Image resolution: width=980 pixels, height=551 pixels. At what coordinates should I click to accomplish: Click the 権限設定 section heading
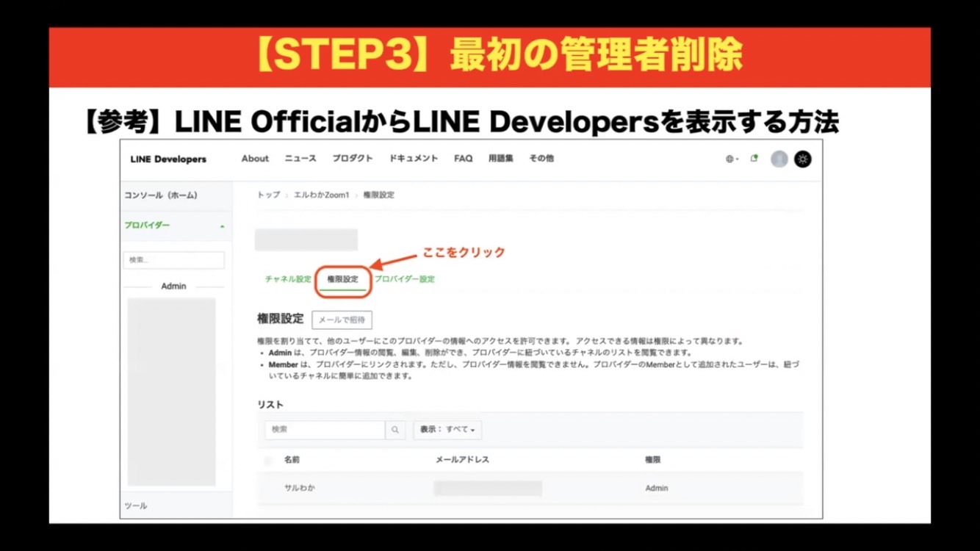[280, 319]
